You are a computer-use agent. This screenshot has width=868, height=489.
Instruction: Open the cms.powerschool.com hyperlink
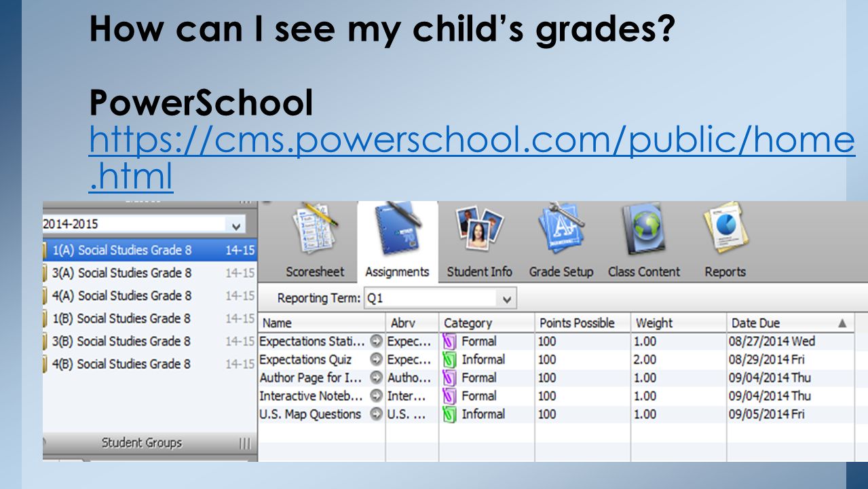(472, 158)
